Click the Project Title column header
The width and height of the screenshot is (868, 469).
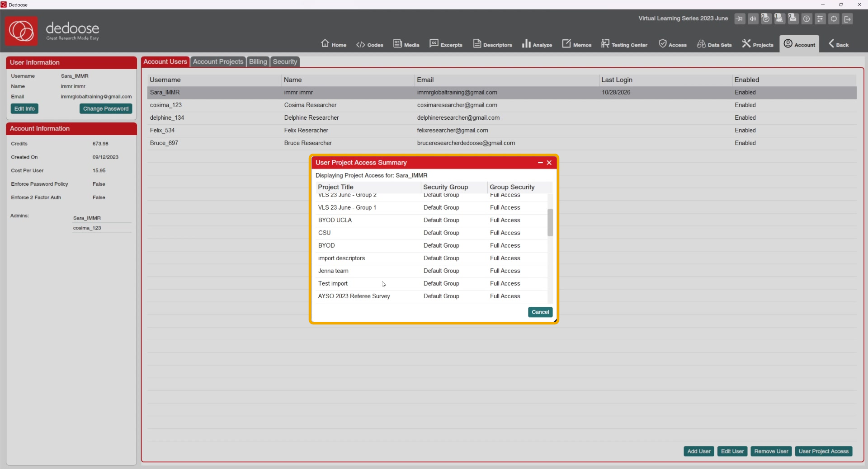click(368, 187)
